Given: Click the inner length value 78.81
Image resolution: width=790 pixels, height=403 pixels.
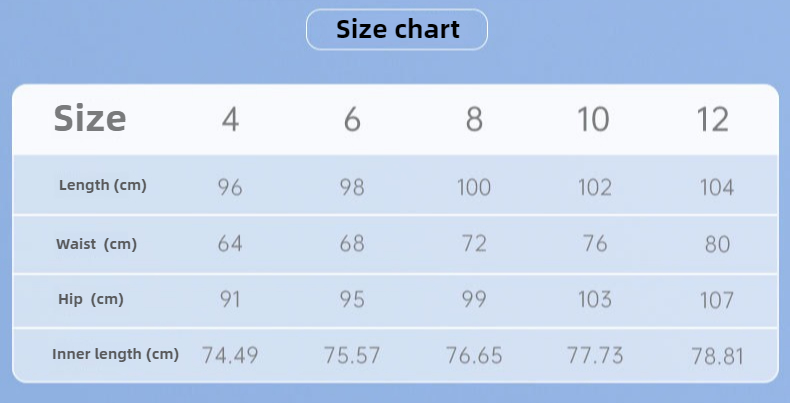Looking at the screenshot, I should 718,355.
